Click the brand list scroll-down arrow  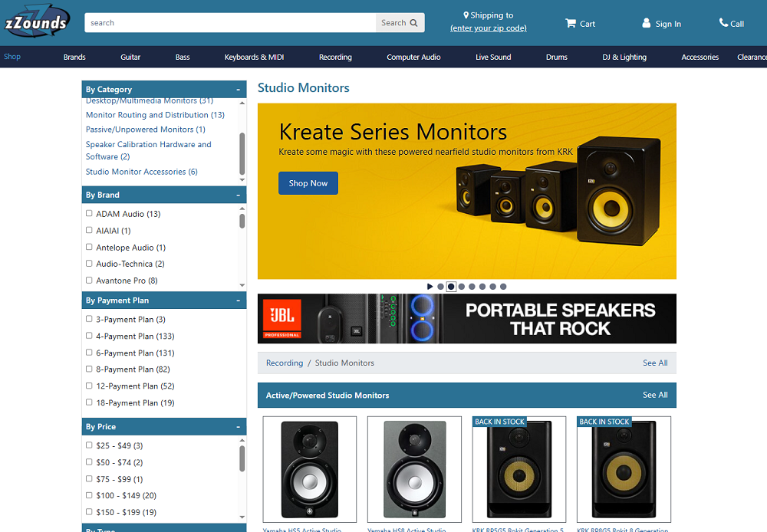click(242, 285)
